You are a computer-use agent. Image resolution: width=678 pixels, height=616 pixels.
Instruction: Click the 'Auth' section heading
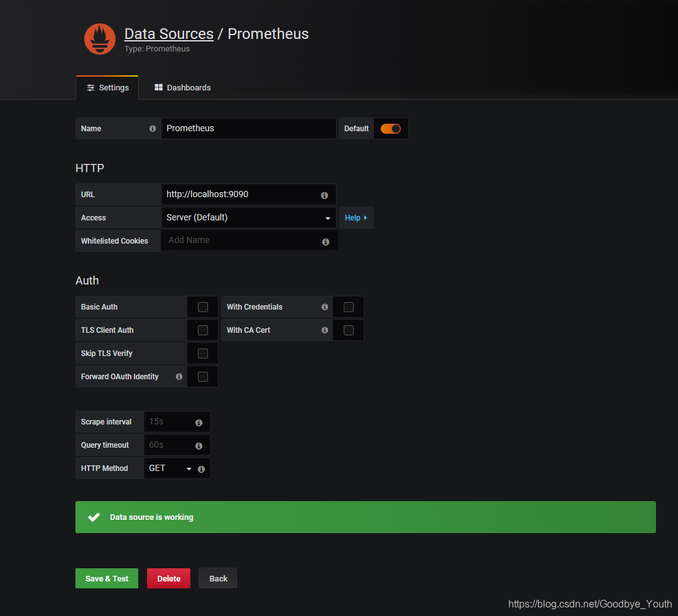pyautogui.click(x=87, y=281)
